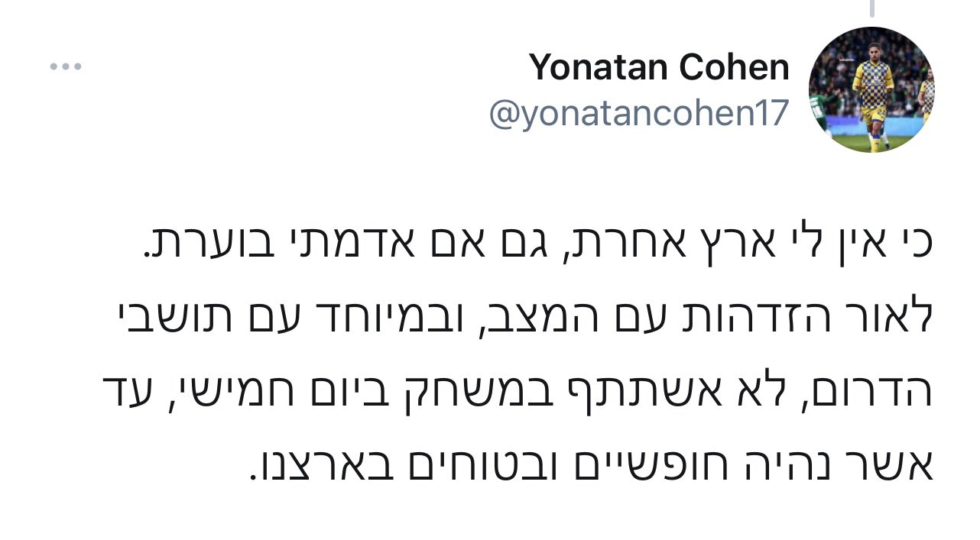Open the three-dot more options menu
The image size is (980, 540).
66,66
